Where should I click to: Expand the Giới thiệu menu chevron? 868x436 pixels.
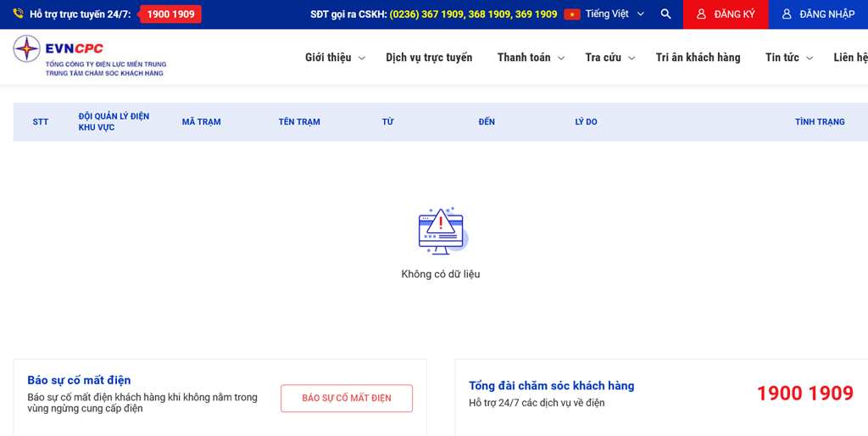pos(362,58)
